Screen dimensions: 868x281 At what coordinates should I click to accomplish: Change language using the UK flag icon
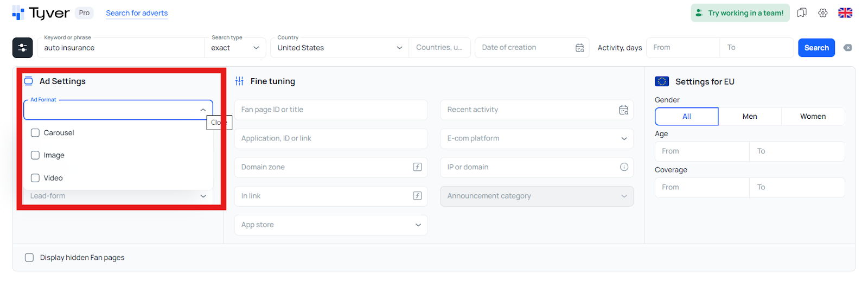pyautogui.click(x=845, y=13)
